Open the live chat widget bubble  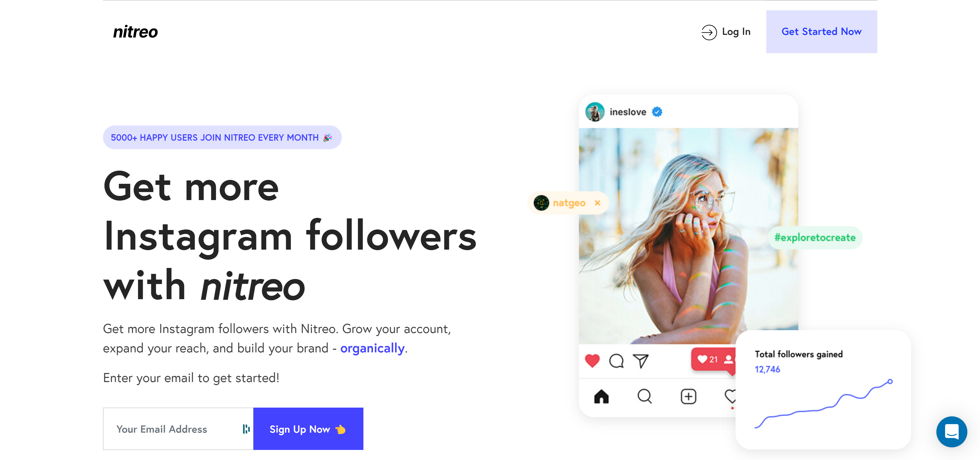click(951, 431)
